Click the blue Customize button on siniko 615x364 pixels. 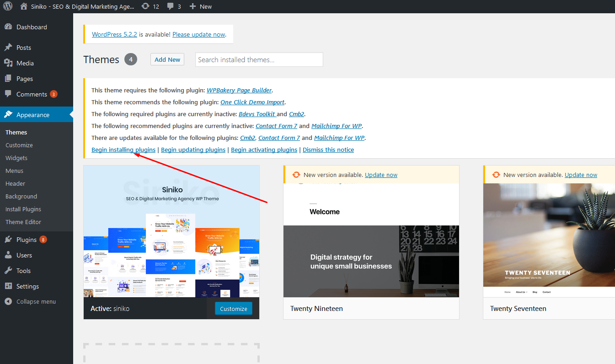click(x=234, y=309)
